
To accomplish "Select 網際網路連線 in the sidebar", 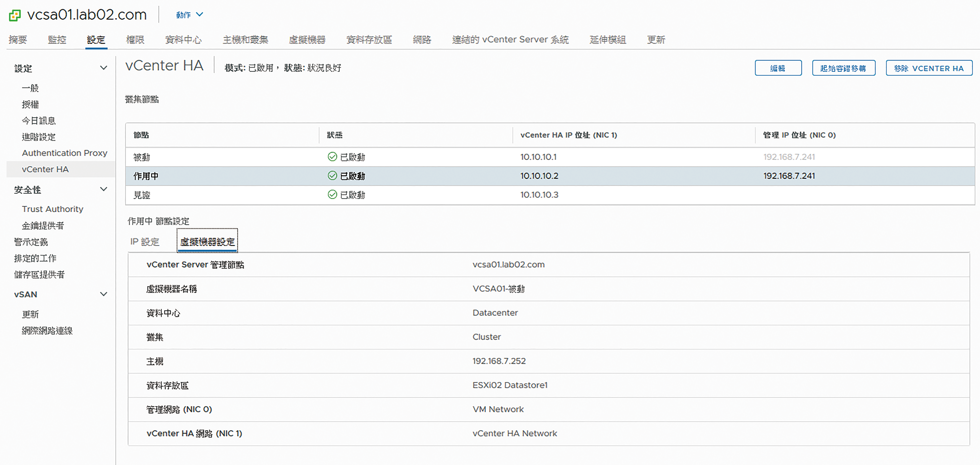I will [x=47, y=331].
